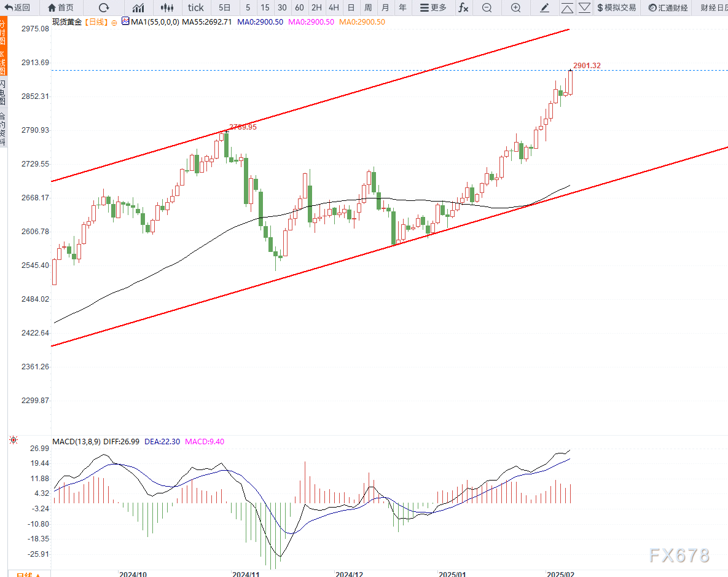Select the candlestick chart style icon
The height and width of the screenshot is (577, 728).
[x=166, y=7]
